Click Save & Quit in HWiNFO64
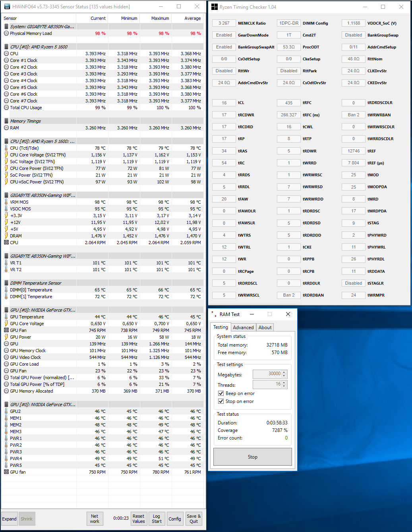The image size is (412, 532). pyautogui.click(x=193, y=519)
